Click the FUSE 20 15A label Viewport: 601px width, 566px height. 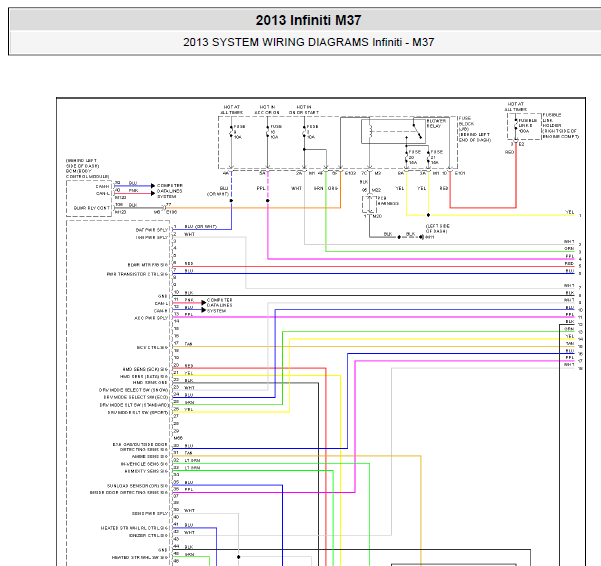[x=414, y=157]
